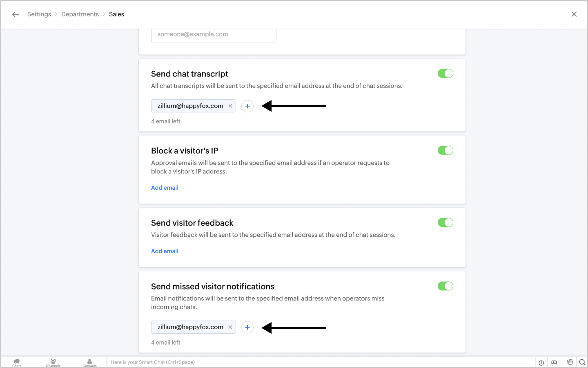
Task: Focus the someone@example.com email field
Action: (x=214, y=34)
